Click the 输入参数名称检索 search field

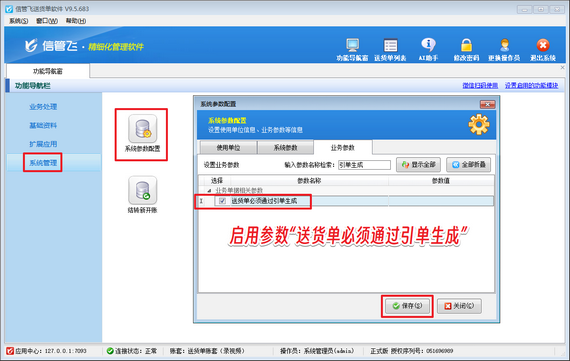pyautogui.click(x=364, y=165)
